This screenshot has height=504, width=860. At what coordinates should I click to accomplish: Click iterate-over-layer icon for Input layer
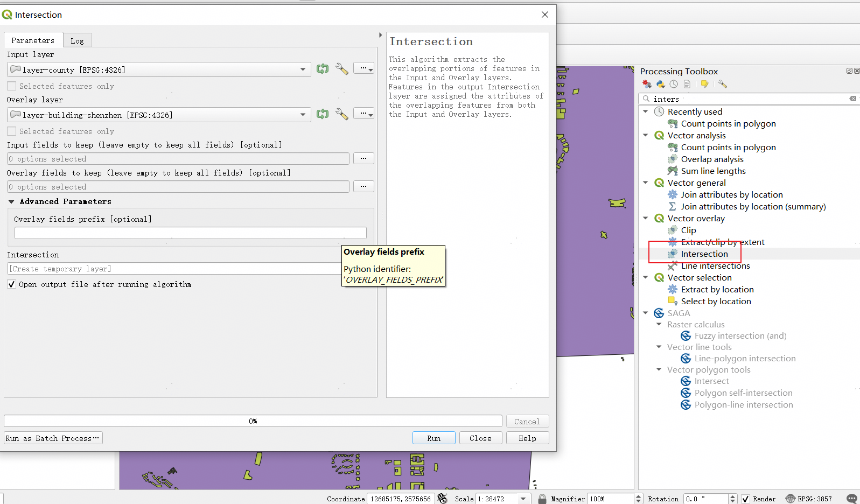click(x=323, y=69)
